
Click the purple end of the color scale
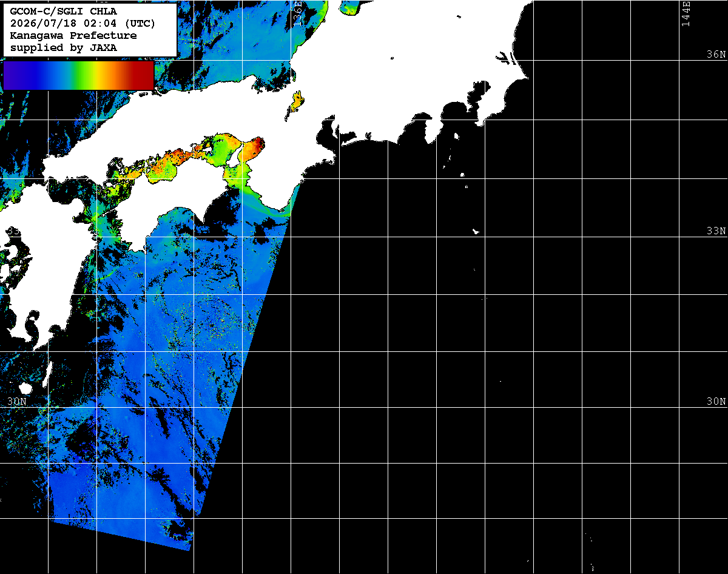click(13, 75)
